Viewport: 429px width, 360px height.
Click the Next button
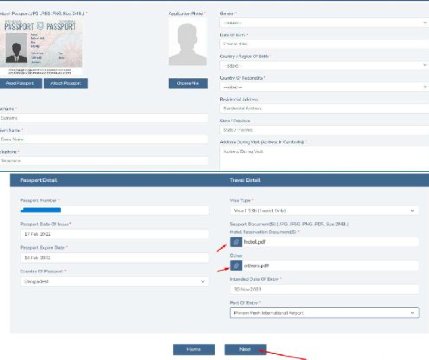coord(245,349)
